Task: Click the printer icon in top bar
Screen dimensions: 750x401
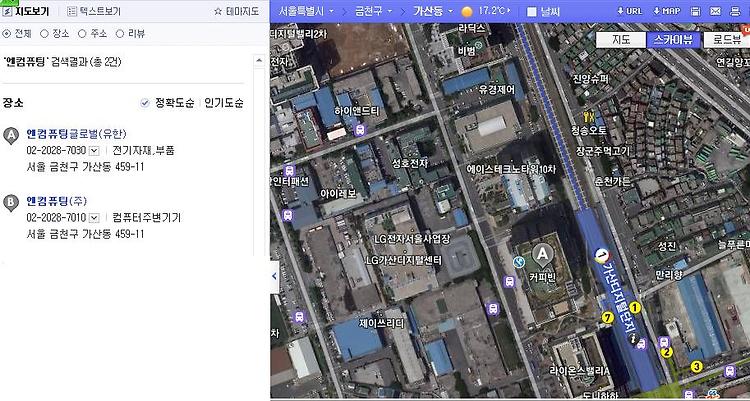Action: tap(735, 11)
